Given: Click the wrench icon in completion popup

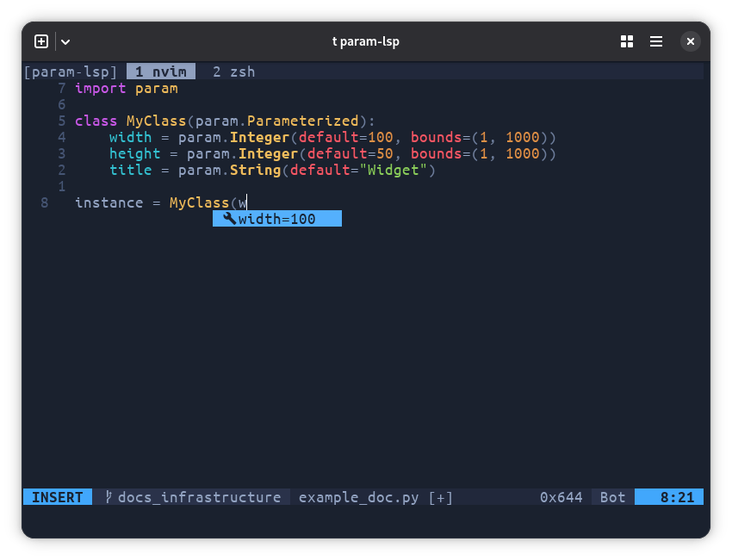Looking at the screenshot, I should (229, 218).
